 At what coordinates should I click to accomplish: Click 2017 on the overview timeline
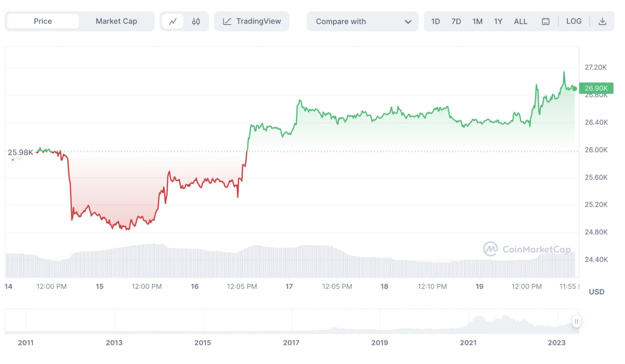click(x=291, y=343)
